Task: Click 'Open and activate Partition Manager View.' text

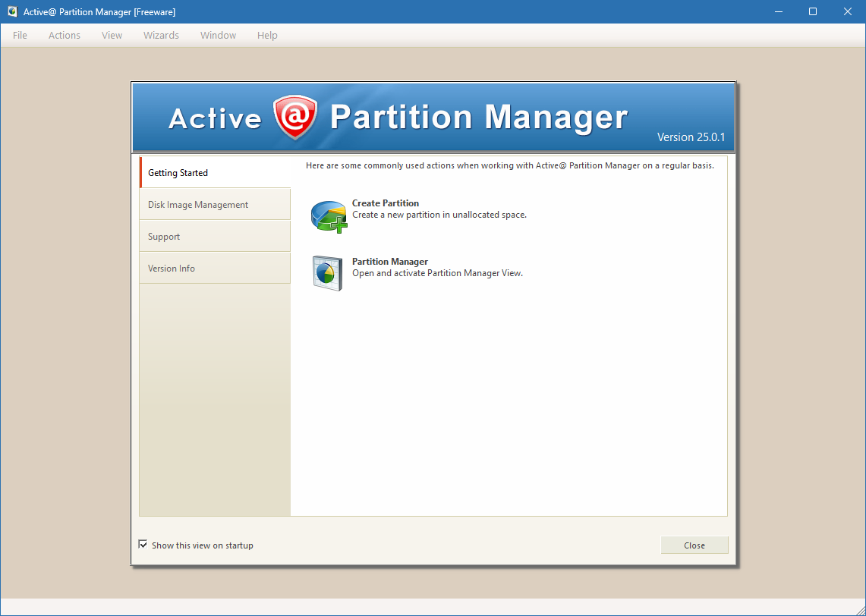Action: (437, 273)
